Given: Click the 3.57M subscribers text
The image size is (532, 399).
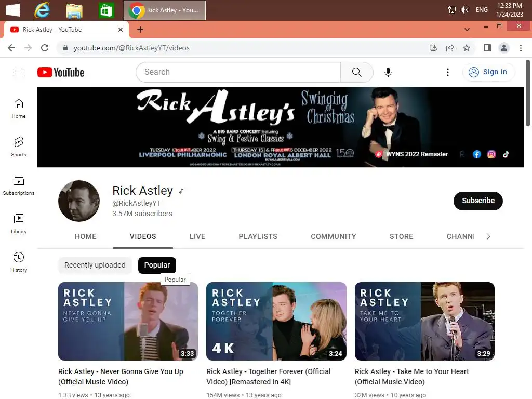Looking at the screenshot, I should click(142, 214).
